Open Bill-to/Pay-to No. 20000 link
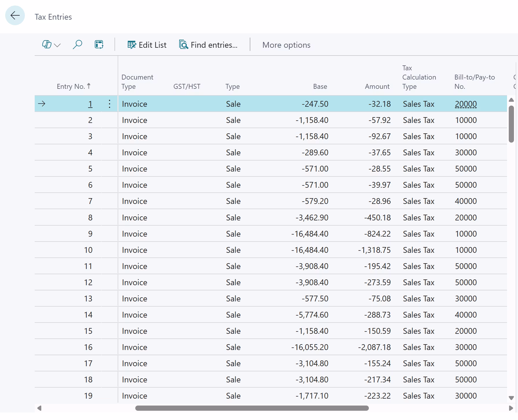 pos(466,104)
